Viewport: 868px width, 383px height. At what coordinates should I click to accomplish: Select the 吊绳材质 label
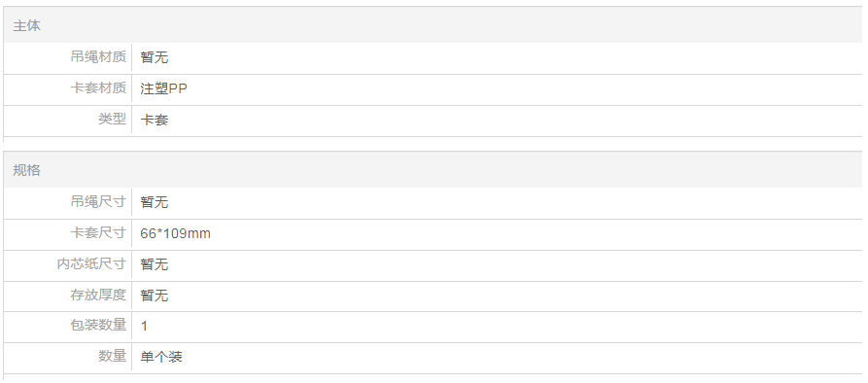pos(98,56)
